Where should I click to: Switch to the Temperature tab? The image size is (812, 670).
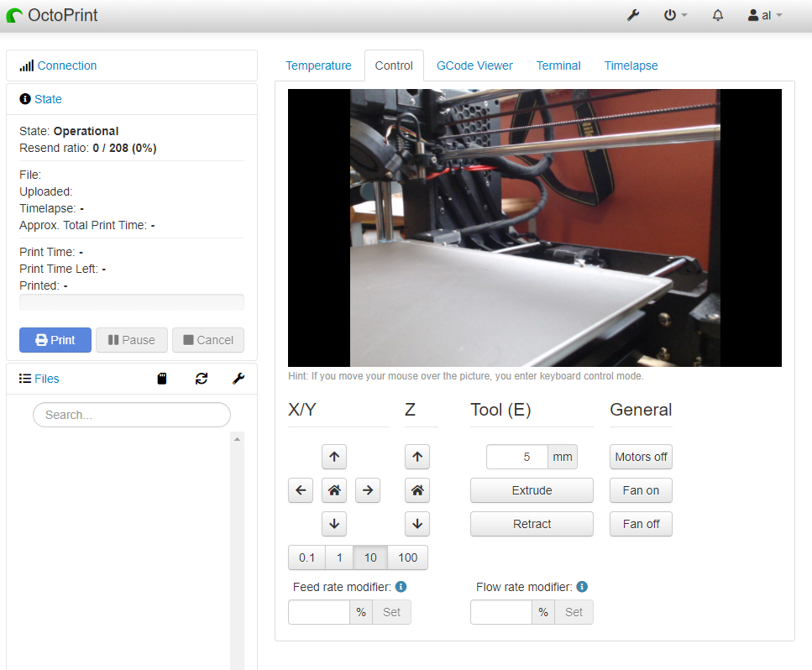[x=318, y=65]
